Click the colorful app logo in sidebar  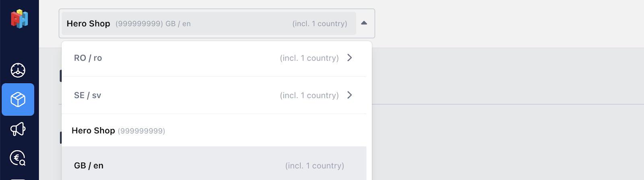[19, 19]
